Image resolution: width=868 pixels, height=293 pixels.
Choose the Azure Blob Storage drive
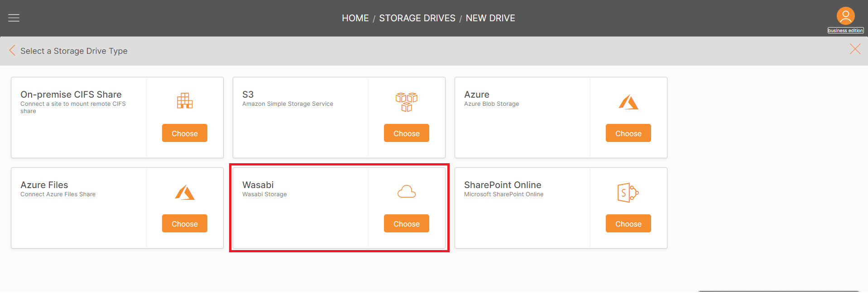click(x=628, y=133)
